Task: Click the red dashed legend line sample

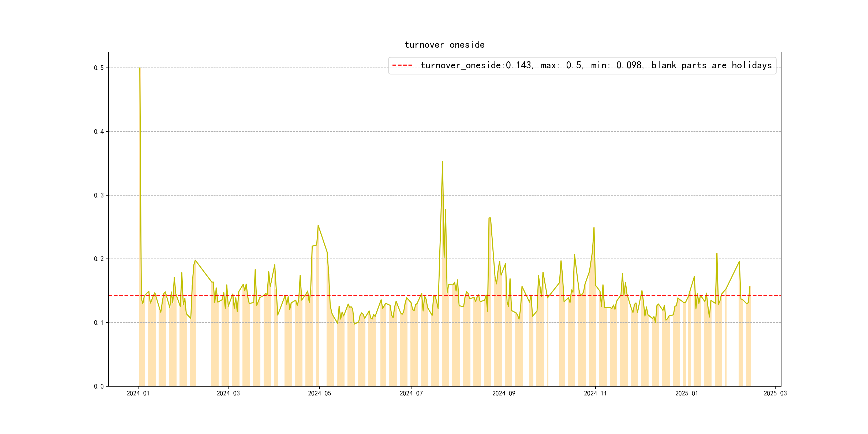Action: 402,65
